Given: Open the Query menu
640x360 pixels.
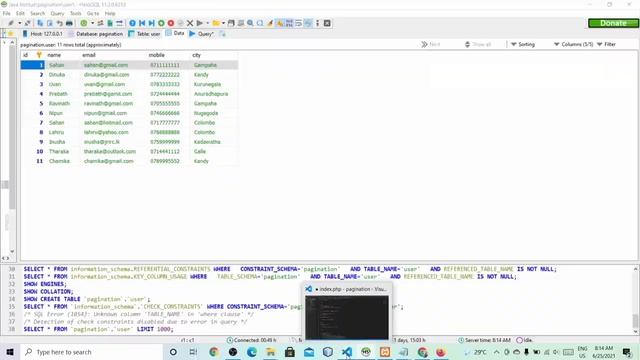Looking at the screenshot, I should tap(57, 13).
